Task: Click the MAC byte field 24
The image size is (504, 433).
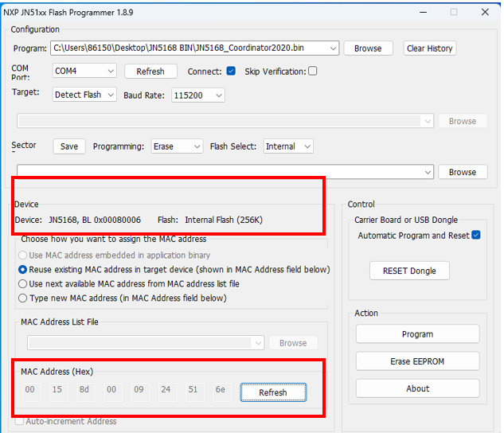Action: point(167,392)
